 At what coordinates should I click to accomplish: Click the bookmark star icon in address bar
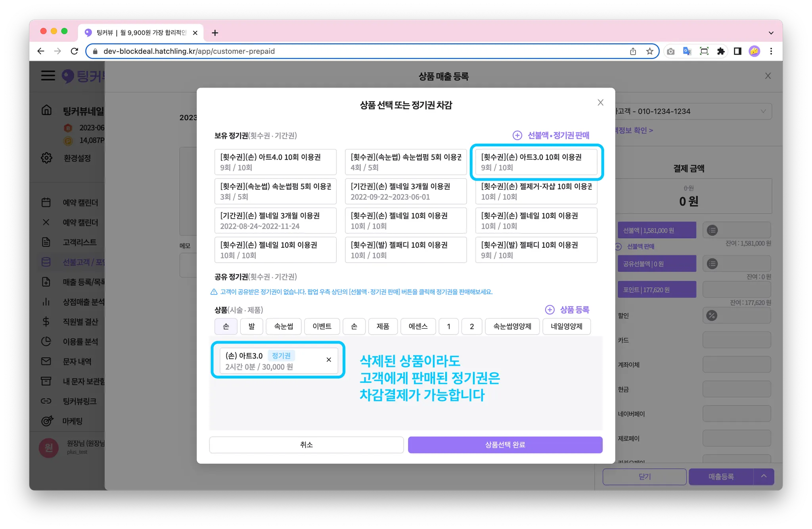tap(649, 51)
